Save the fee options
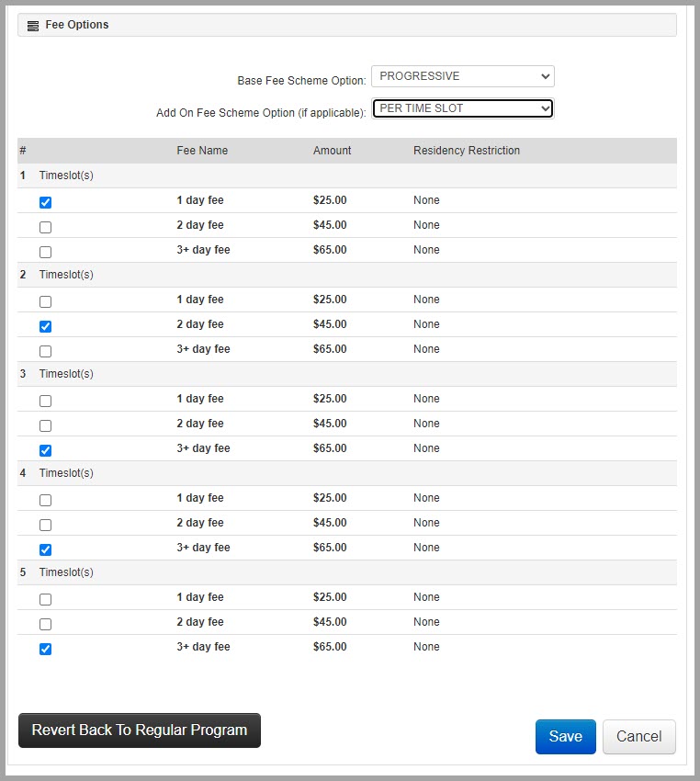Screen dimensions: 700x781 tap(565, 736)
